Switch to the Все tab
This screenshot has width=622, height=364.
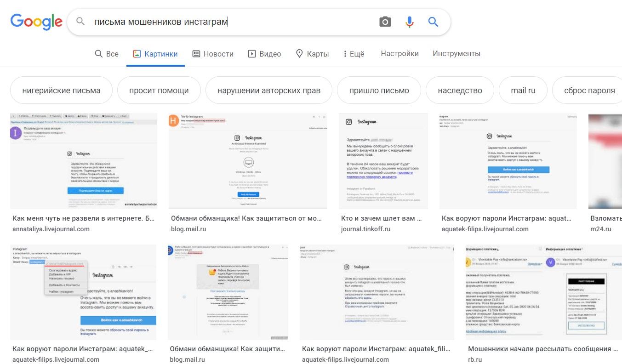107,54
